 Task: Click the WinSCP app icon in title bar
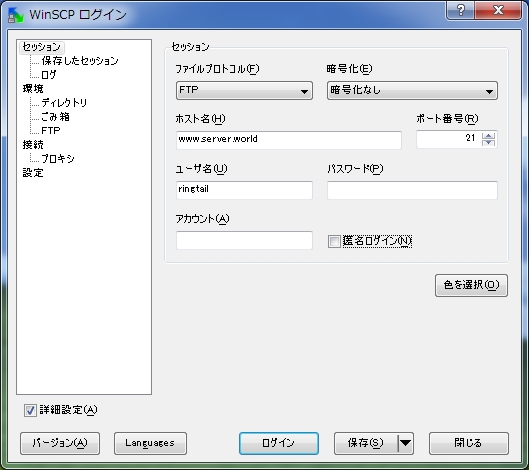point(16,15)
